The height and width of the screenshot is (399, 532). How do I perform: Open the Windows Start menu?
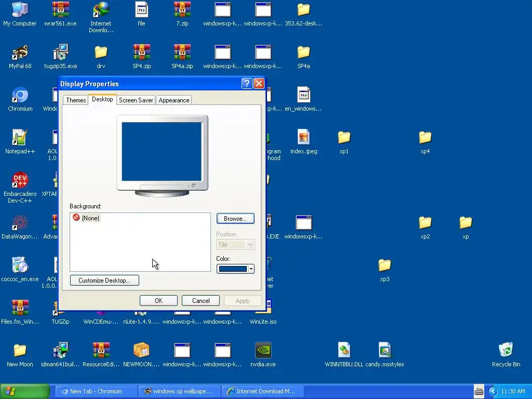point(25,391)
